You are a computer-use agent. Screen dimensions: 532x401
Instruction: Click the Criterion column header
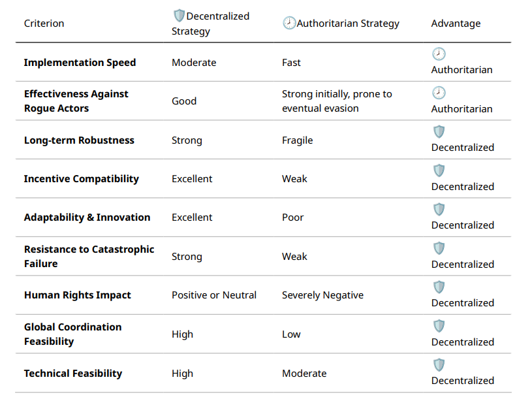(44, 24)
